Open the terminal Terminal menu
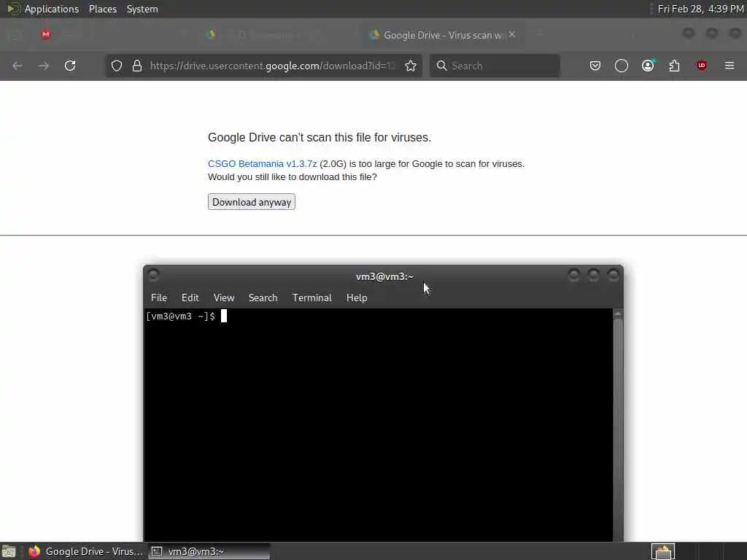The height and width of the screenshot is (560, 747). pyautogui.click(x=312, y=297)
